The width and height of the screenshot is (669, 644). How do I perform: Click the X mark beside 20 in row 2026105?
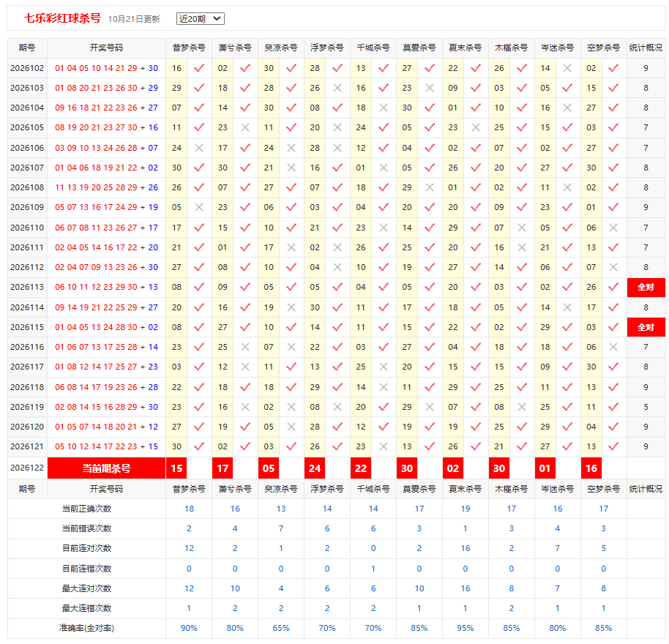pos(337,127)
